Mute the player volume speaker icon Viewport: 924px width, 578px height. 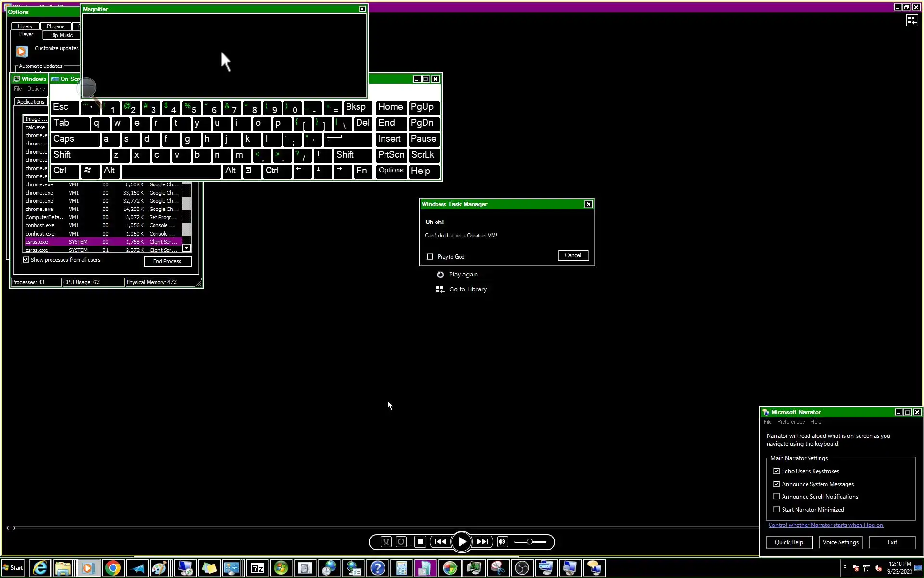pyautogui.click(x=502, y=542)
